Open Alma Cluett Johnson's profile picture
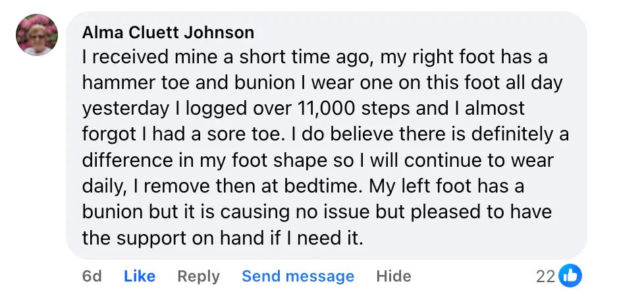644x298 pixels. (36, 35)
